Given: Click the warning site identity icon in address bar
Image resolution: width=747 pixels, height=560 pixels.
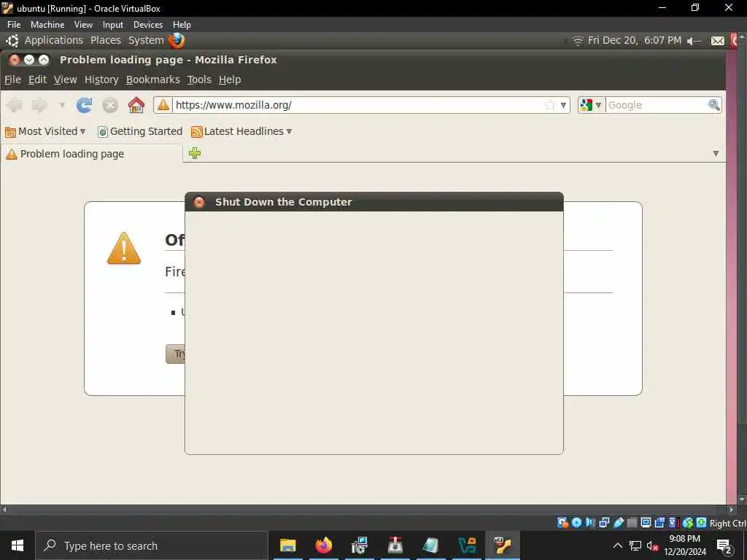Looking at the screenshot, I should (x=163, y=105).
